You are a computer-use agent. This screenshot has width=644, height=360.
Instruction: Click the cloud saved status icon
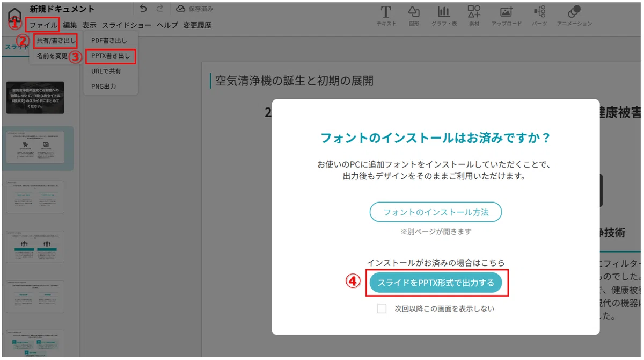pos(181,9)
